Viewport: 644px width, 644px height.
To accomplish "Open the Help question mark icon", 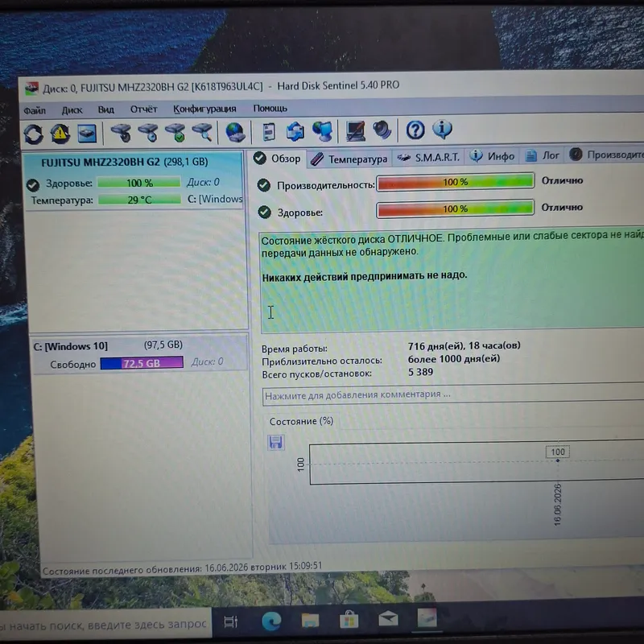I will point(415,130).
